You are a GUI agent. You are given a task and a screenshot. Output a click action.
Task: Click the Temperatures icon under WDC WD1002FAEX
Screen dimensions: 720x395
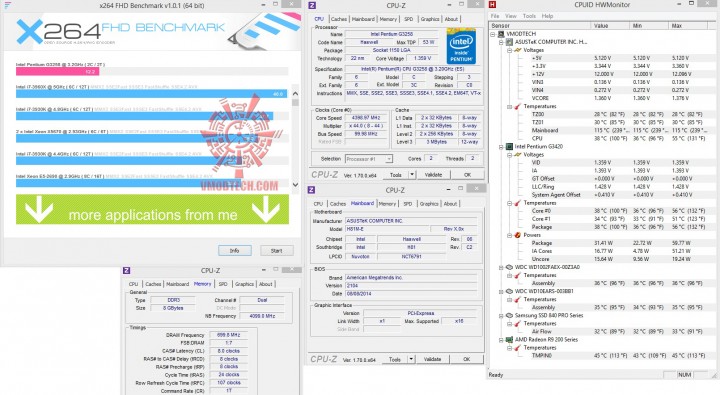[518, 276]
